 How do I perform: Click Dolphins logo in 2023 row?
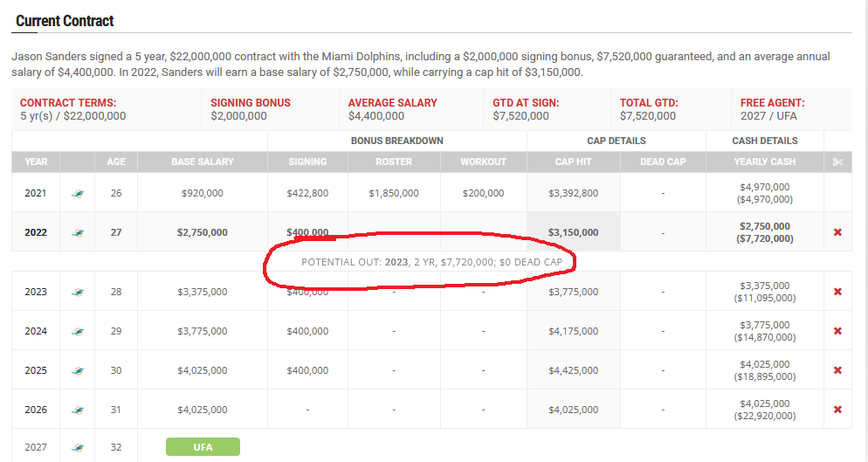pyautogui.click(x=78, y=292)
